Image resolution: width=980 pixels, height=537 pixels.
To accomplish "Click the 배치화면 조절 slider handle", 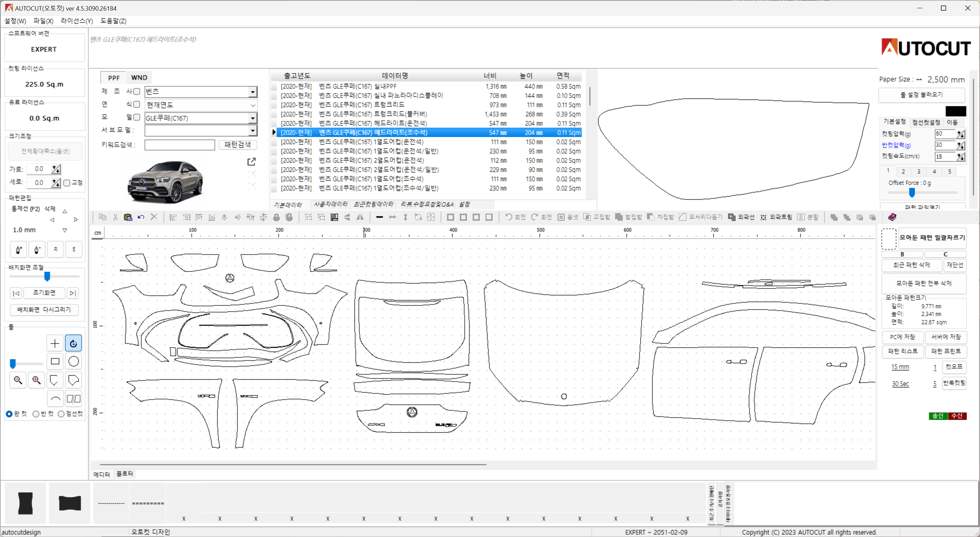I will click(47, 276).
